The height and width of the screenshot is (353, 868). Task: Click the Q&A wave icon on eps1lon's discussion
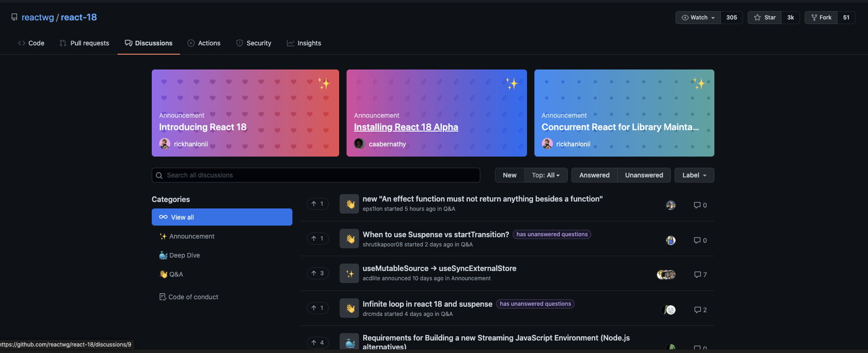pyautogui.click(x=349, y=204)
